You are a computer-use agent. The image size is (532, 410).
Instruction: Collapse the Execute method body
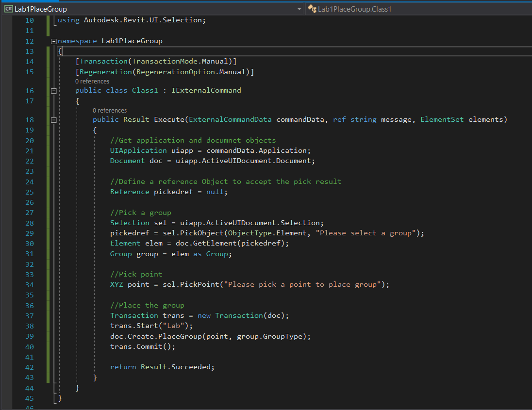54,120
